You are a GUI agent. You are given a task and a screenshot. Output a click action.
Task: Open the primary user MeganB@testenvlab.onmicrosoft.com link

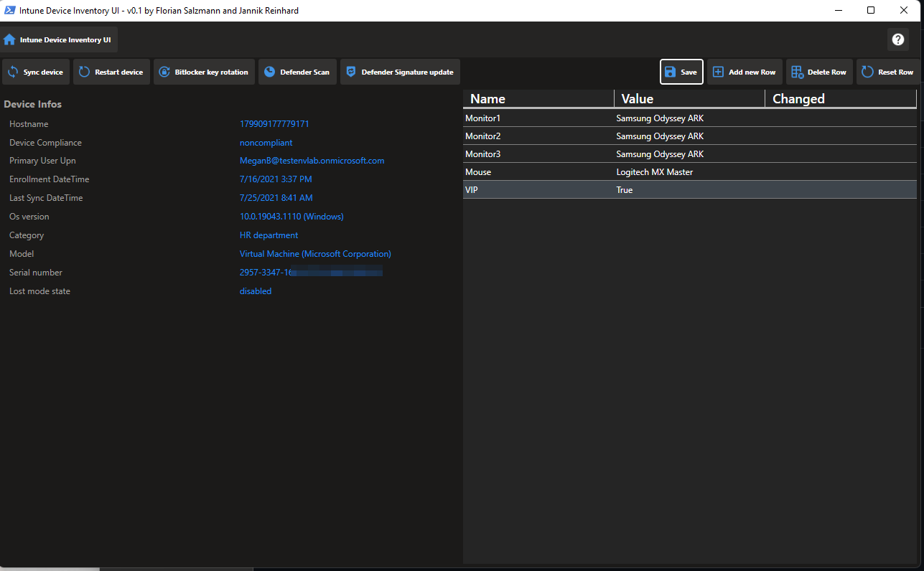click(x=312, y=160)
